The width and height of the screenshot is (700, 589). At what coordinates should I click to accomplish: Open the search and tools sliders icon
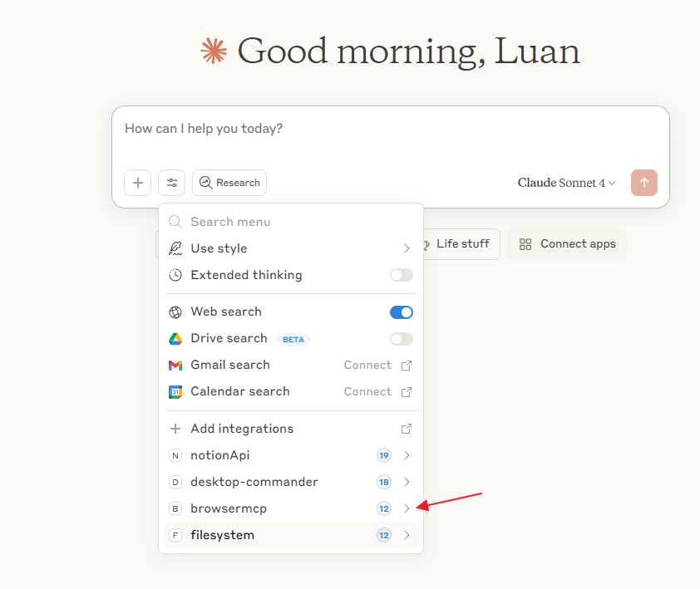[172, 183]
